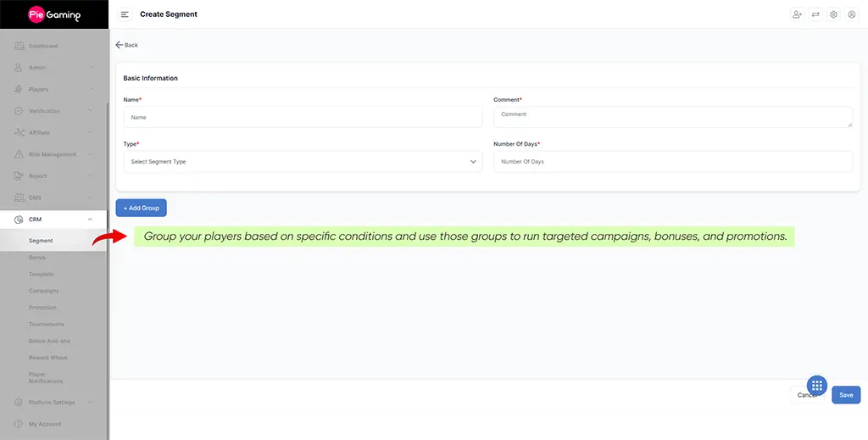868x440 pixels.
Task: Expand the Affiliate menu chevron
Action: (91, 132)
